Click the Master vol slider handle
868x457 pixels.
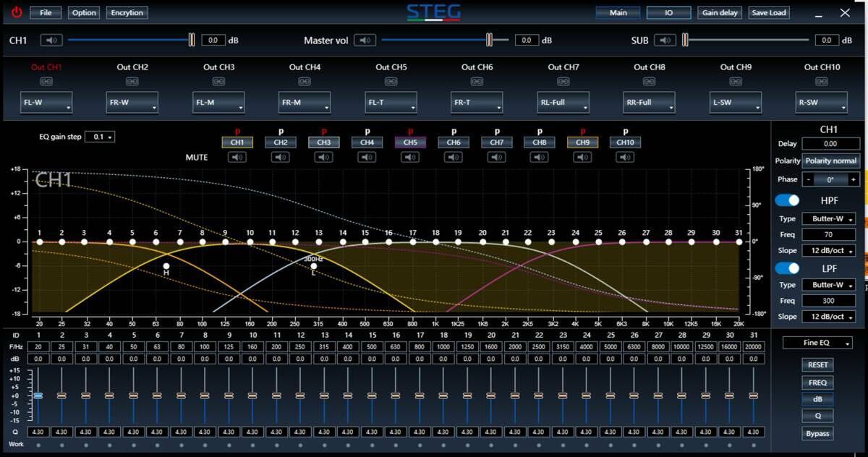pyautogui.click(x=490, y=40)
